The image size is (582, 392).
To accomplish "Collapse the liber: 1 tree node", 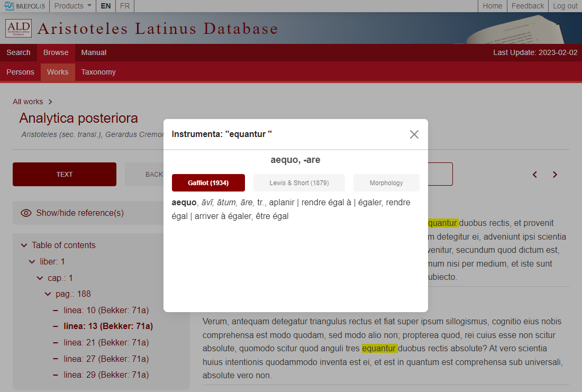I will tap(32, 261).
